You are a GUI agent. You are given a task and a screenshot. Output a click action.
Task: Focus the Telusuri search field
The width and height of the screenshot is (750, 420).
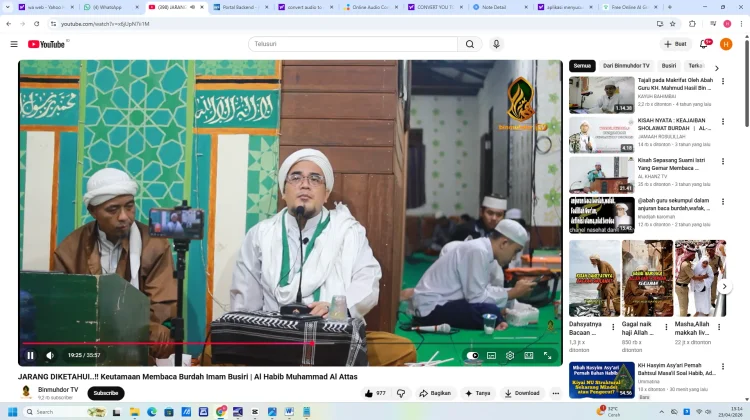pos(353,44)
